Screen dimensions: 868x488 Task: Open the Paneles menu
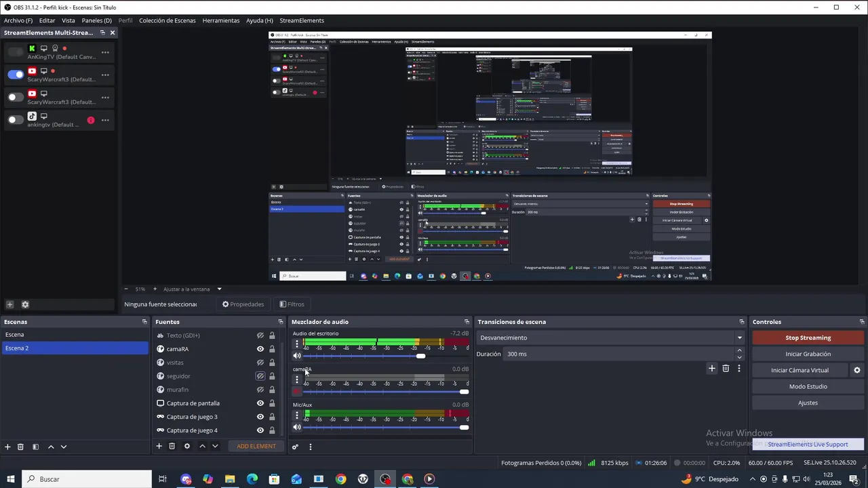click(x=96, y=20)
